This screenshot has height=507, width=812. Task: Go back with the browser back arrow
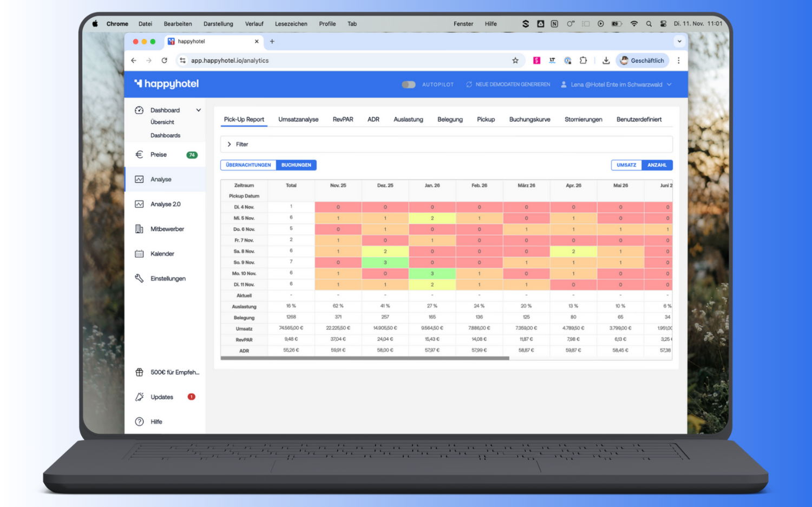pyautogui.click(x=134, y=61)
